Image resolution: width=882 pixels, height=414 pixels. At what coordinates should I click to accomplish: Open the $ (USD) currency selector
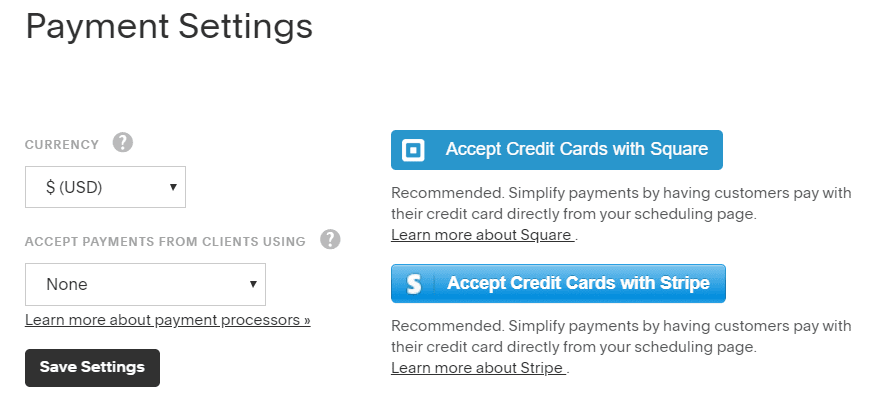(x=105, y=187)
